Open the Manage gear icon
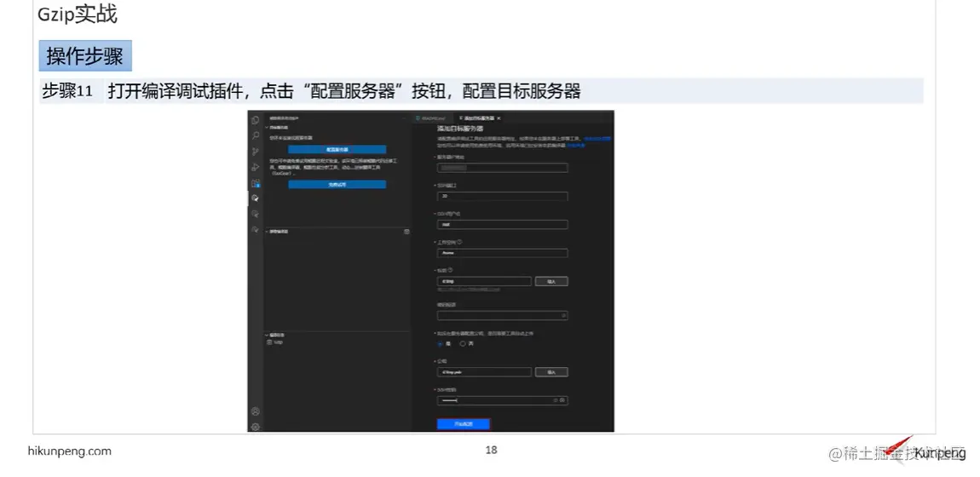This screenshot has height=477, width=980. tap(255, 427)
